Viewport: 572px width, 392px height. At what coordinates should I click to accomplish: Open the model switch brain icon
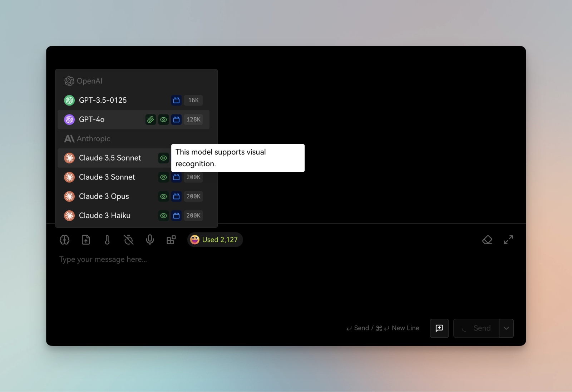tap(65, 240)
